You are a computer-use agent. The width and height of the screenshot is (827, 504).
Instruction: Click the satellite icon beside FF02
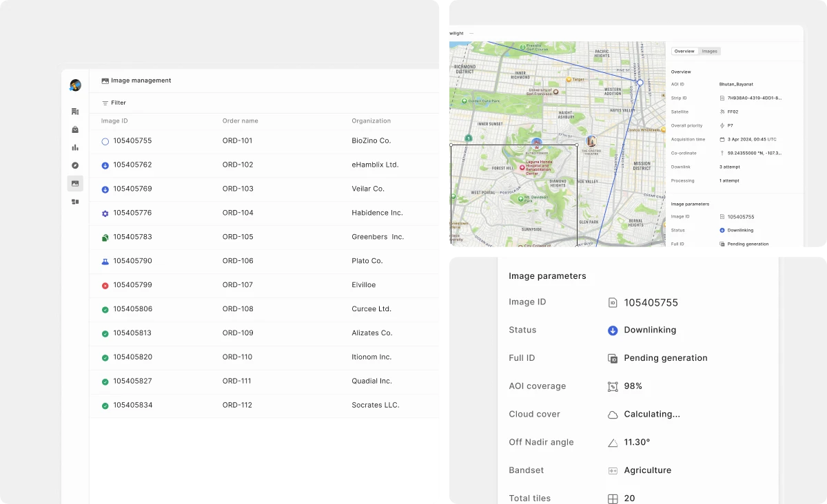coord(722,112)
